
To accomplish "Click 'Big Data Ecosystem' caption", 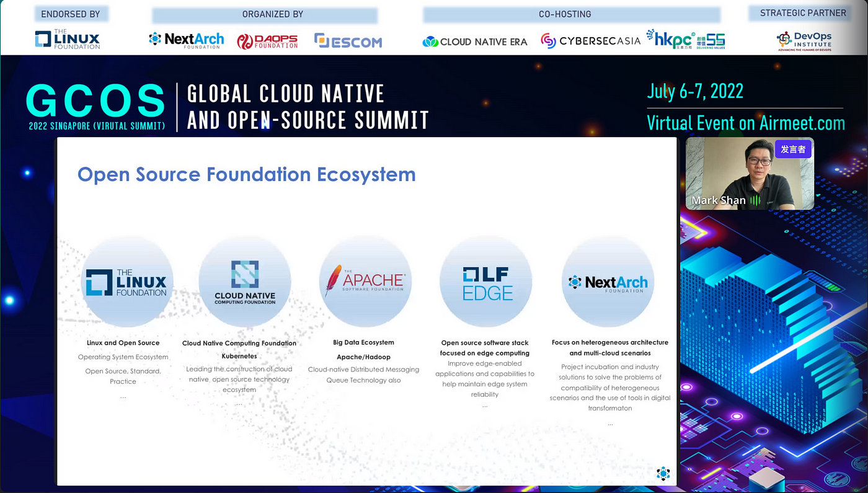I will pos(363,342).
